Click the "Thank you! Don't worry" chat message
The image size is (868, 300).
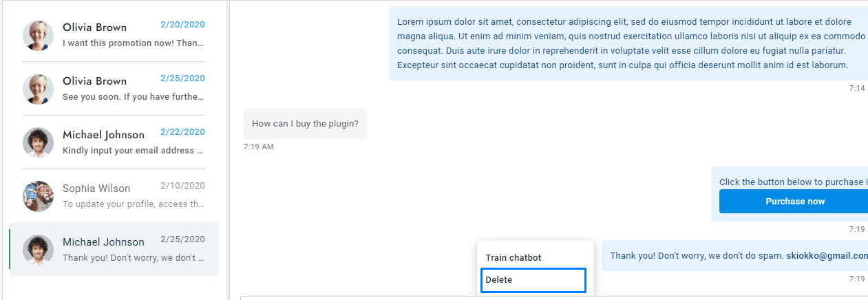(x=695, y=256)
